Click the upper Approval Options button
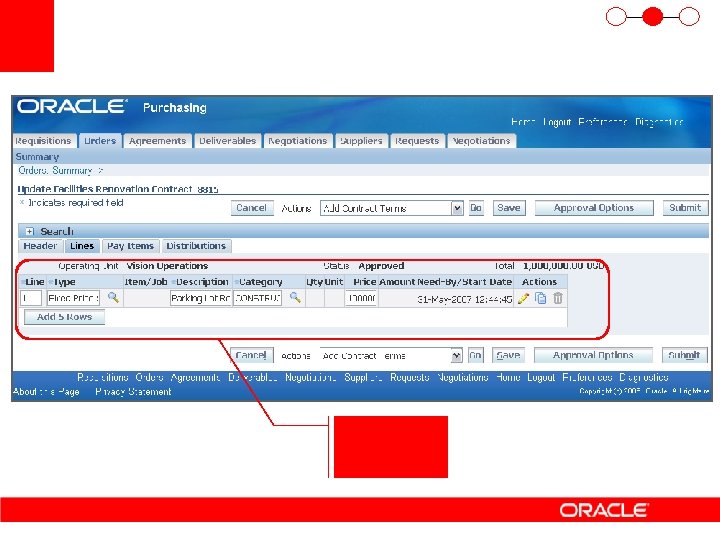720x540 pixels. coord(594,208)
